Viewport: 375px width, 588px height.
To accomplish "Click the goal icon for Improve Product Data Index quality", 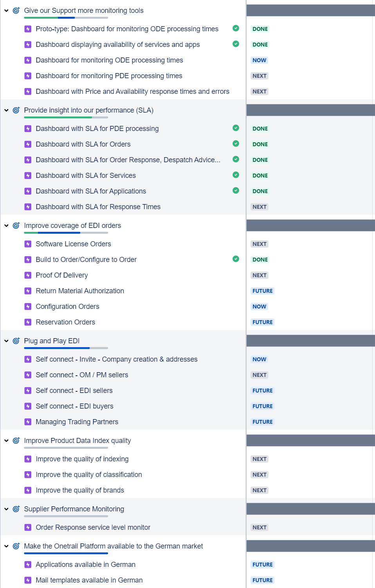I will tap(16, 441).
